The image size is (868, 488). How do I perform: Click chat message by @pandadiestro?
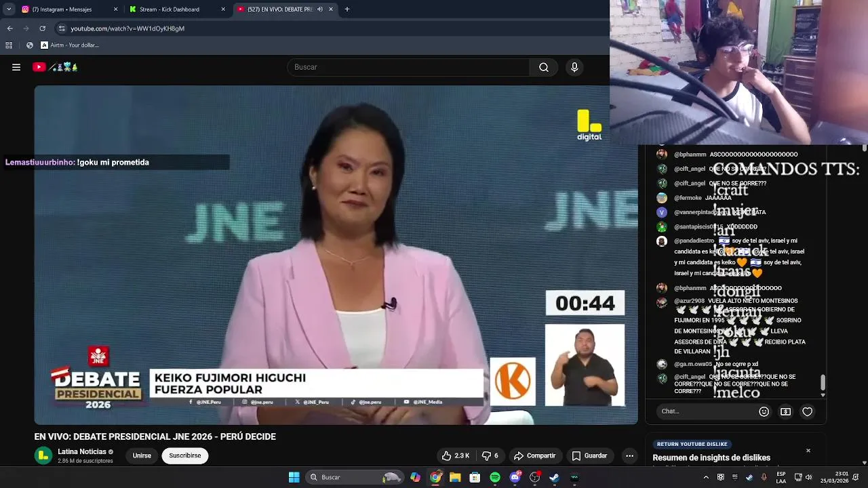pos(732,256)
